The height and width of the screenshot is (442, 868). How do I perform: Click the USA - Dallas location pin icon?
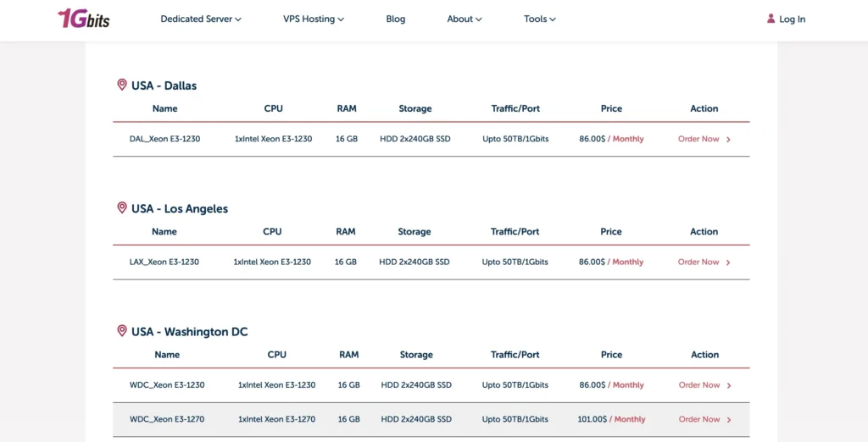pyautogui.click(x=122, y=85)
